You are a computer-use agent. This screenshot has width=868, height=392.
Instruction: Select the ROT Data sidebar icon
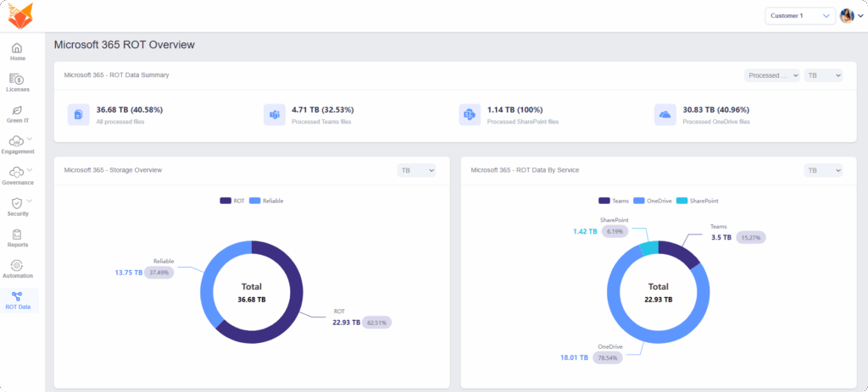click(17, 296)
